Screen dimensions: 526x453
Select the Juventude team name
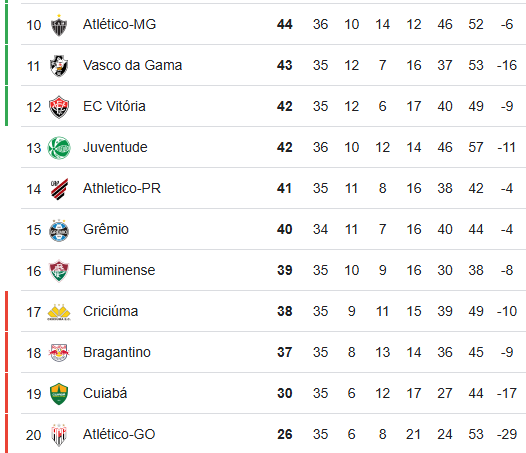click(x=115, y=147)
